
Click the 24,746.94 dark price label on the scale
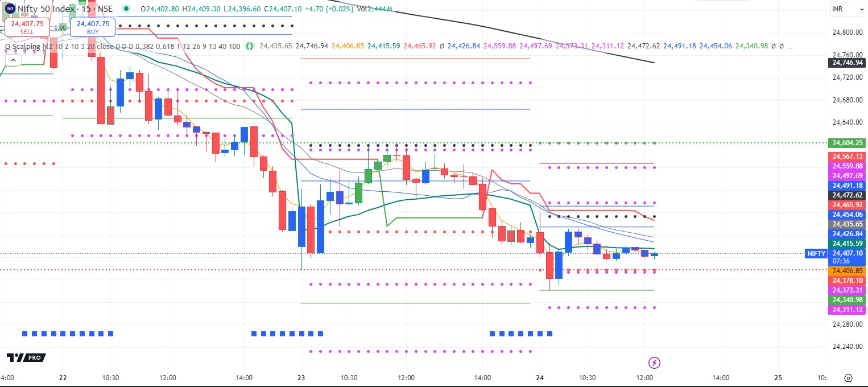[x=848, y=63]
